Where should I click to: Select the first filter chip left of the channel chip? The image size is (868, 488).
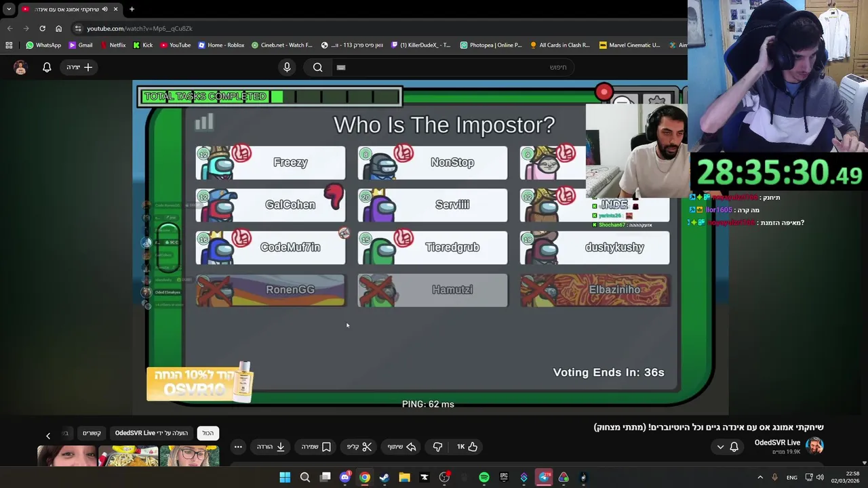tap(92, 433)
